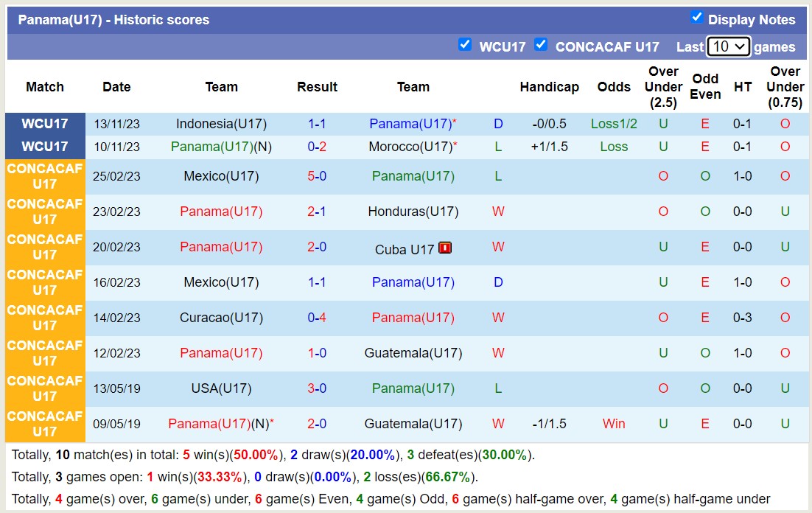Sort the table by the Date header
Viewport: 812px width, 513px height.
[116, 86]
